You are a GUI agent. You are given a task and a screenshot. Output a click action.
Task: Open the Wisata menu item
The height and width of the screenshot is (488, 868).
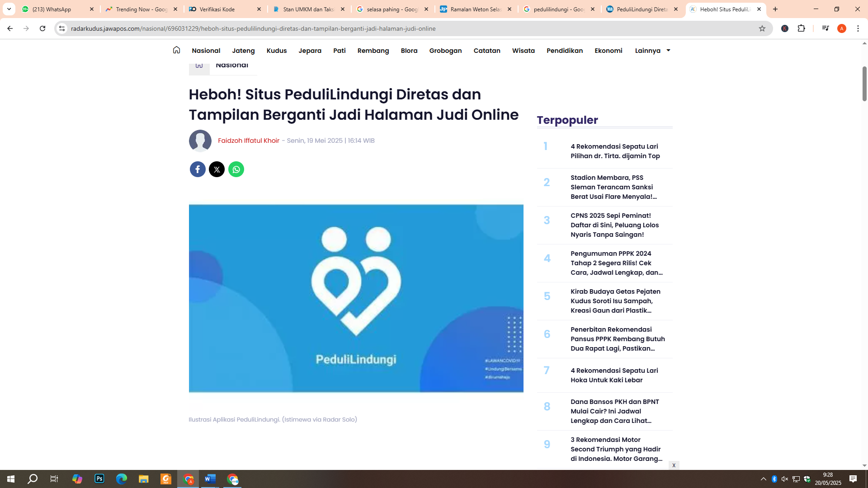pos(524,51)
